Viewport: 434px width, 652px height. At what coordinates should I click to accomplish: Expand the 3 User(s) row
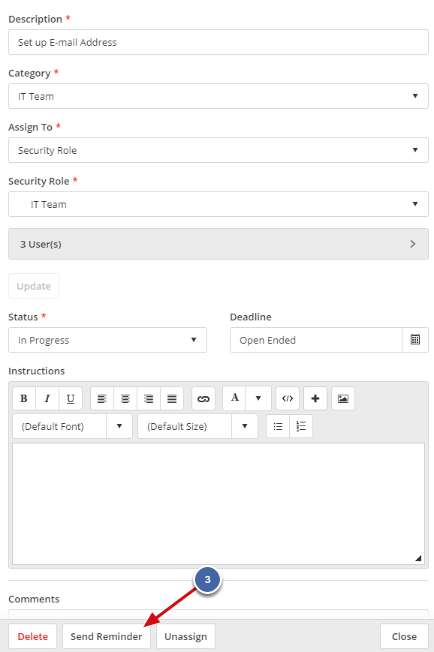[x=218, y=244]
